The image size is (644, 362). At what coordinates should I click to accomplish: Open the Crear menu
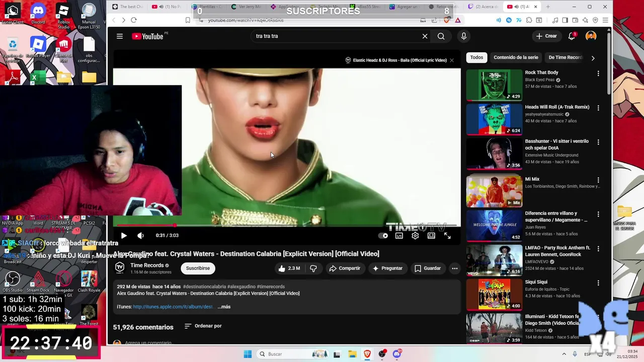click(x=546, y=36)
